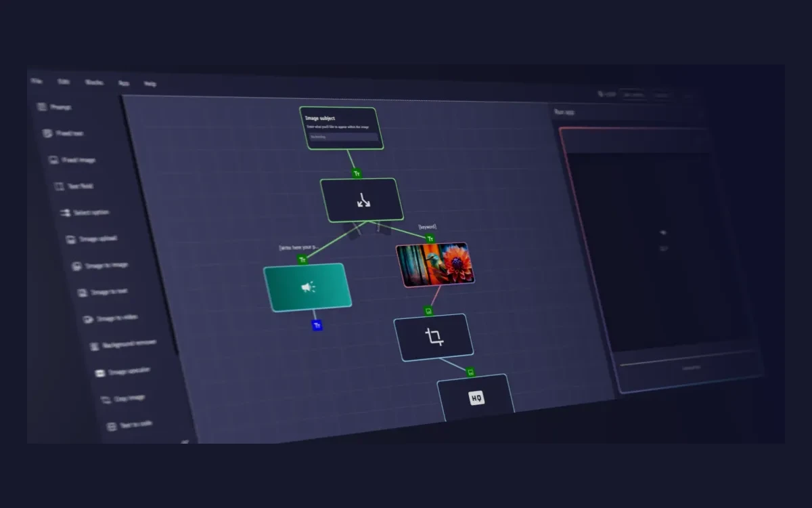Select the Text field block icon
Viewport: 812px width, 508px height.
[x=60, y=186]
